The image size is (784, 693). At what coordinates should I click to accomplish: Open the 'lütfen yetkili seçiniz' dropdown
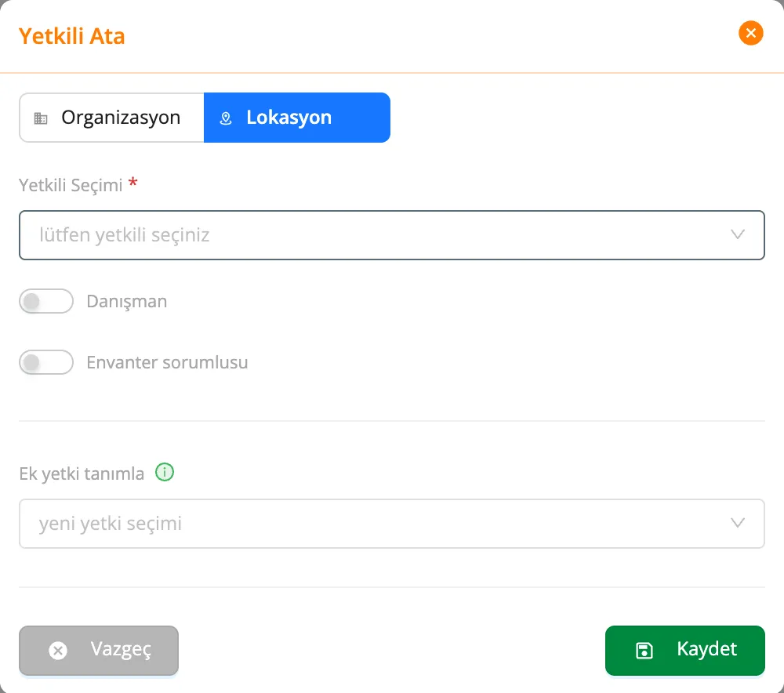[x=391, y=235]
